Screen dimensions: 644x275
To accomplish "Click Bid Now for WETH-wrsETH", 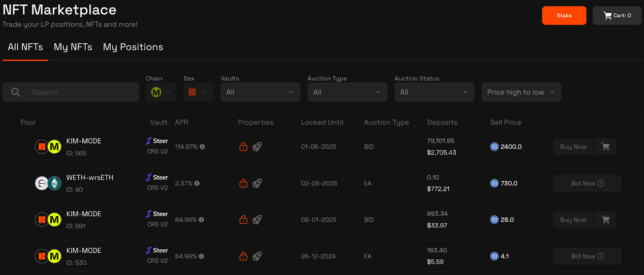I will 587,183.
